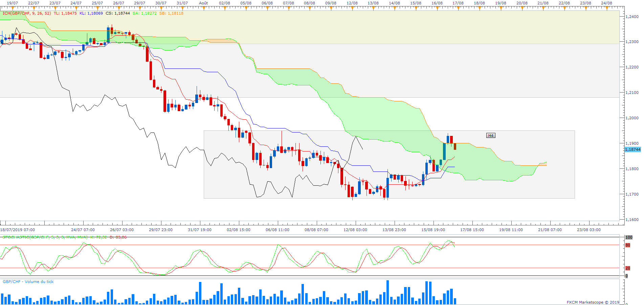Select the 18/07/2019 07:00 time axis label
644x305 pixels.
click(x=18, y=230)
